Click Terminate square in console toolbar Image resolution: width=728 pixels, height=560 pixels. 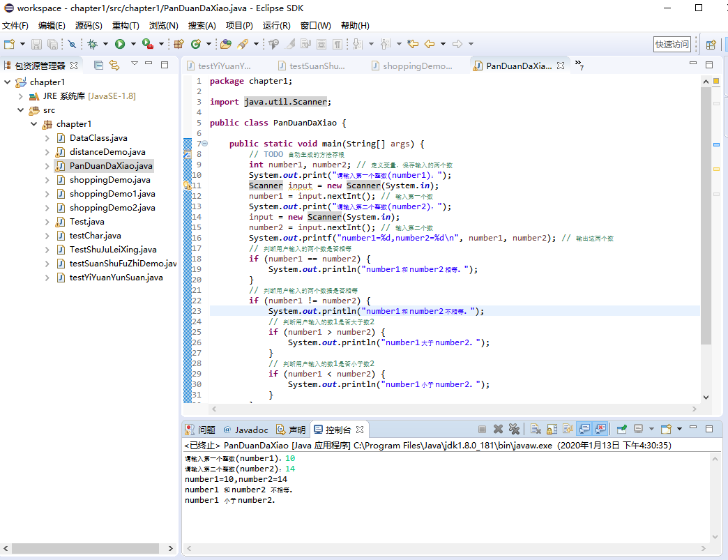[x=482, y=429]
